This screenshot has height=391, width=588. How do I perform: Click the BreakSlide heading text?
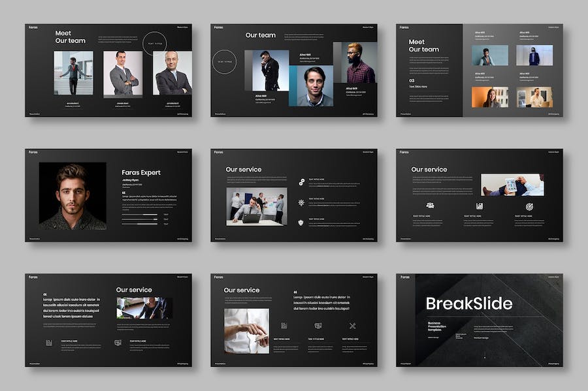point(468,303)
